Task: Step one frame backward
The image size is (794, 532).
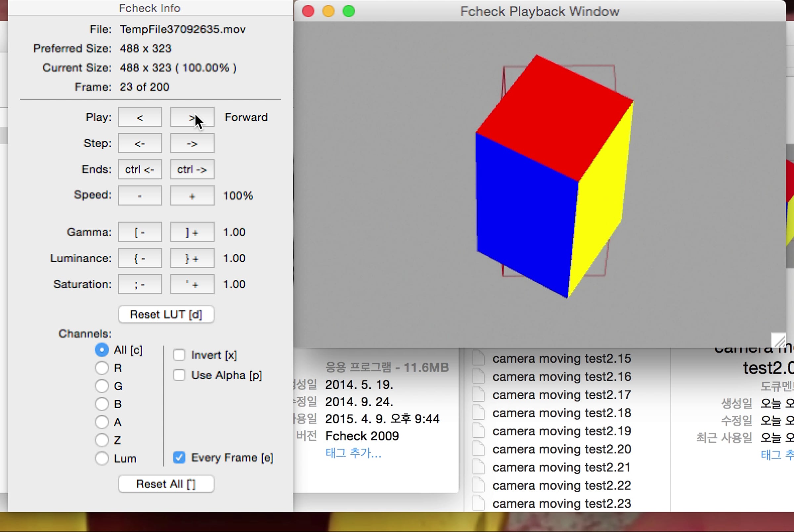Action: [140, 143]
